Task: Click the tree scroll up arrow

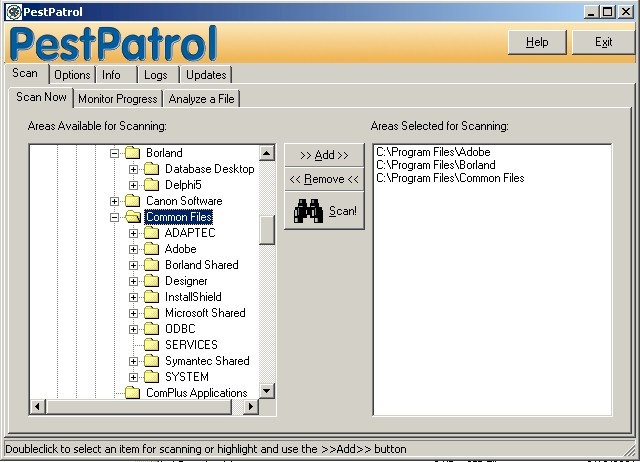Action: pos(267,153)
